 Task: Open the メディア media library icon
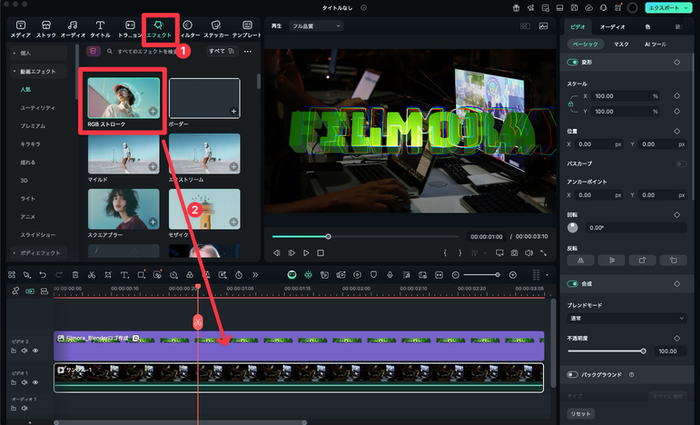[x=20, y=27]
